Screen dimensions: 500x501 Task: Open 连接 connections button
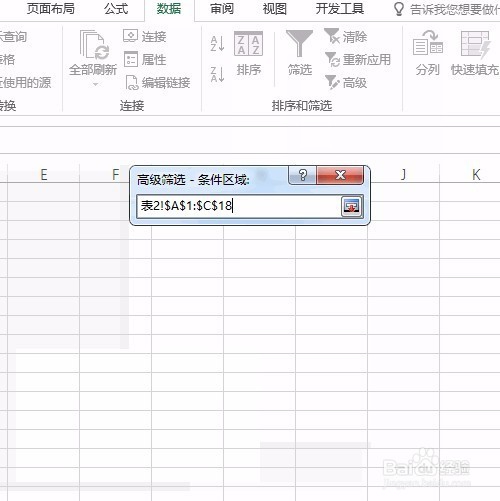click(x=145, y=36)
